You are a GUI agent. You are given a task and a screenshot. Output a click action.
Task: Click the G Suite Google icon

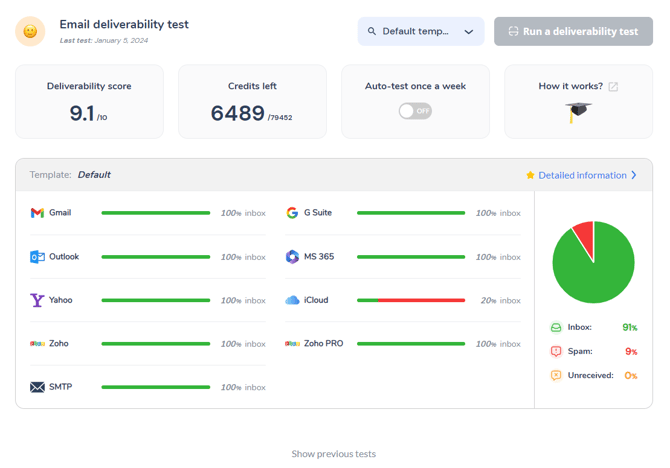pos(292,213)
